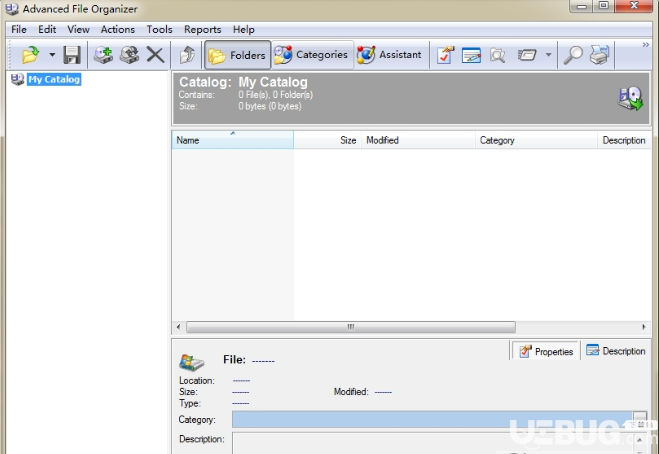This screenshot has height=454, width=659.
Task: Sort the list by Category column
Action: pos(536,140)
